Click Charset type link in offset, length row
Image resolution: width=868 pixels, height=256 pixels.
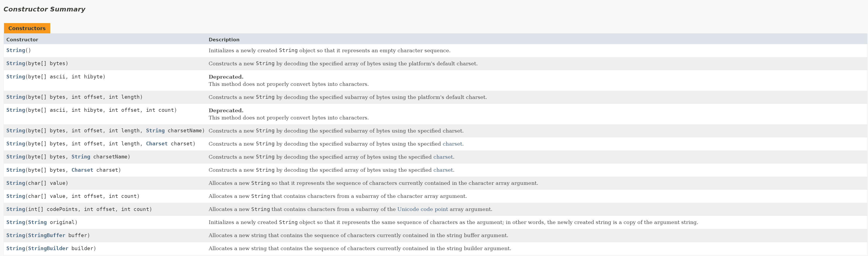(x=157, y=144)
